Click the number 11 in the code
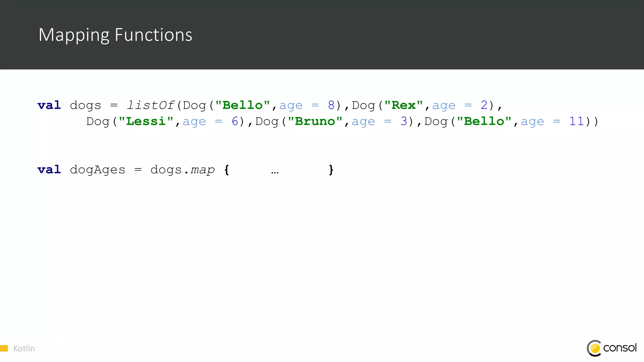The image size is (644, 362). click(577, 121)
